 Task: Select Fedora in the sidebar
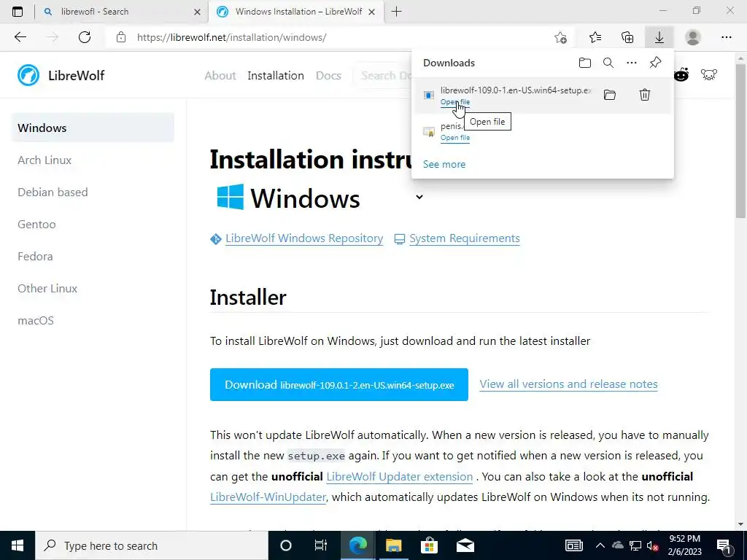click(x=35, y=256)
